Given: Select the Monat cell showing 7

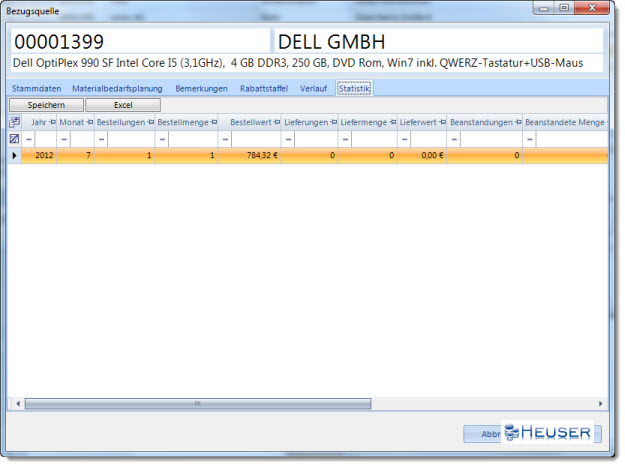Looking at the screenshot, I should point(76,155).
